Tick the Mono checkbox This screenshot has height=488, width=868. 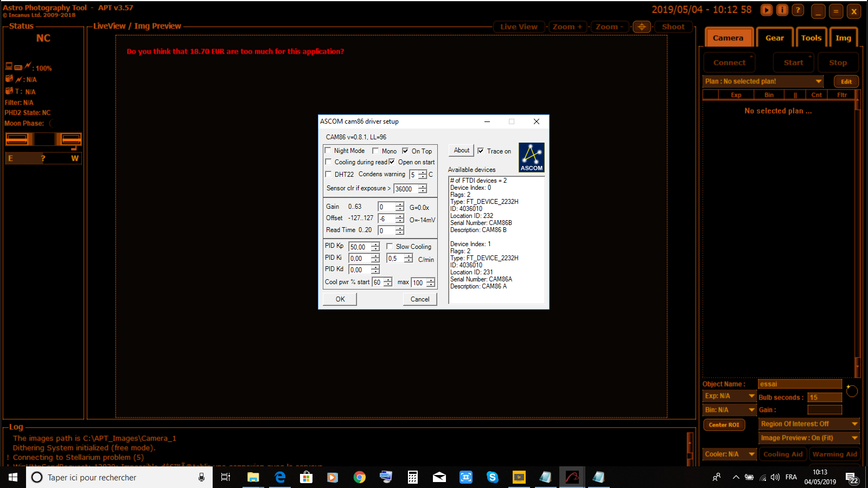(x=375, y=151)
